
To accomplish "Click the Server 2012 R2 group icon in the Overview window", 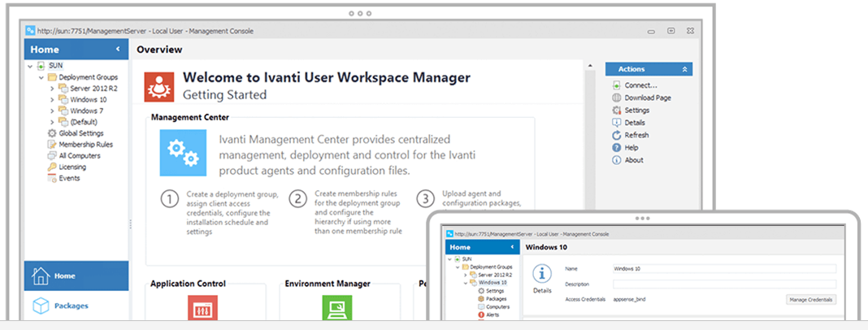I will click(63, 89).
